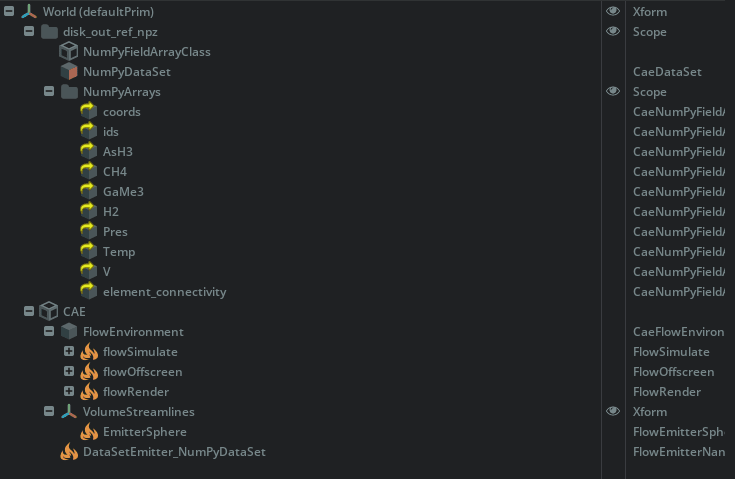Click the NumPyFieldArrayClass cube icon
The height and width of the screenshot is (479, 735).
[69, 51]
